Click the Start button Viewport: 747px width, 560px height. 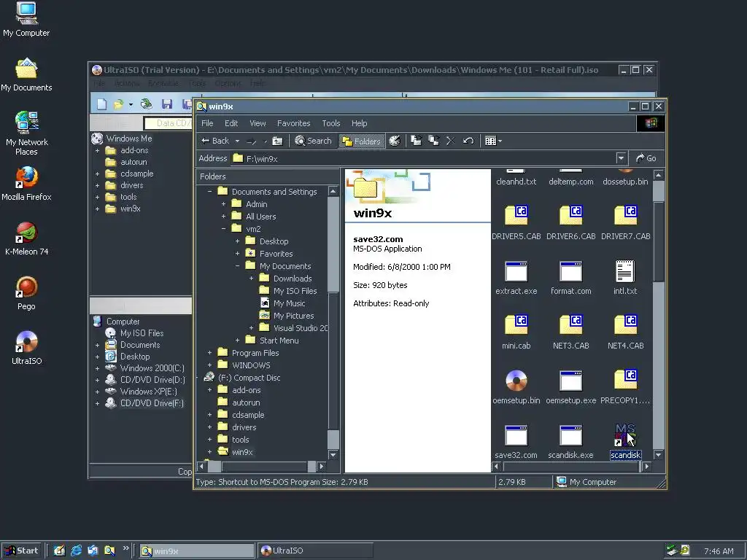click(x=23, y=551)
